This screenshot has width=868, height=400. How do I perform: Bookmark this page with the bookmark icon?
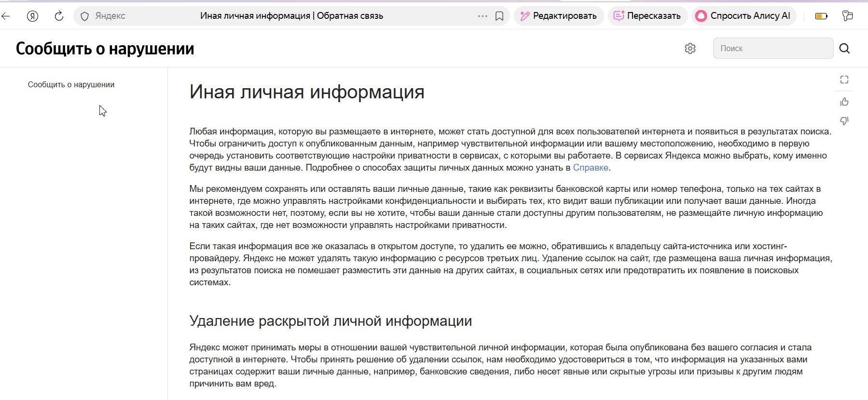(499, 16)
